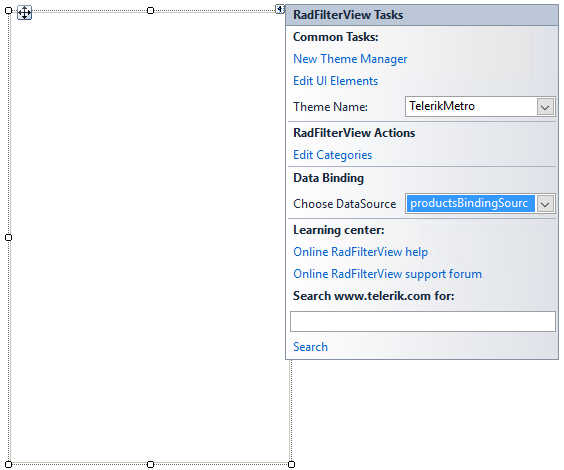This screenshot has height=470, width=564.
Task: Click the RadFilterView Actions heading
Action: point(354,133)
